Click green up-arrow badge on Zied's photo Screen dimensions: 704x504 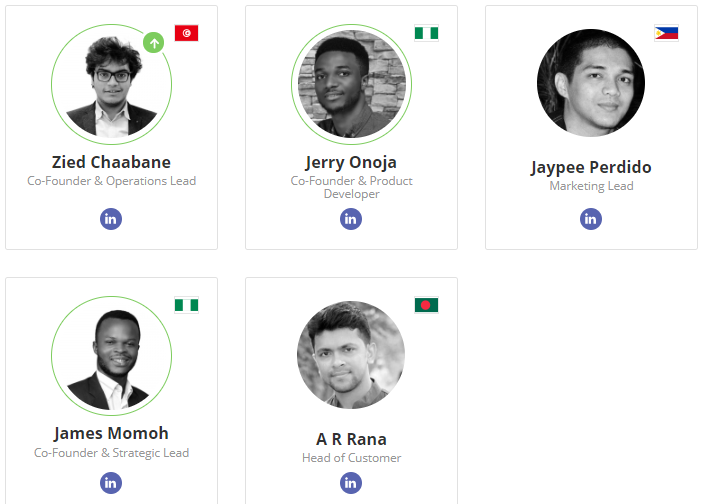click(x=154, y=43)
